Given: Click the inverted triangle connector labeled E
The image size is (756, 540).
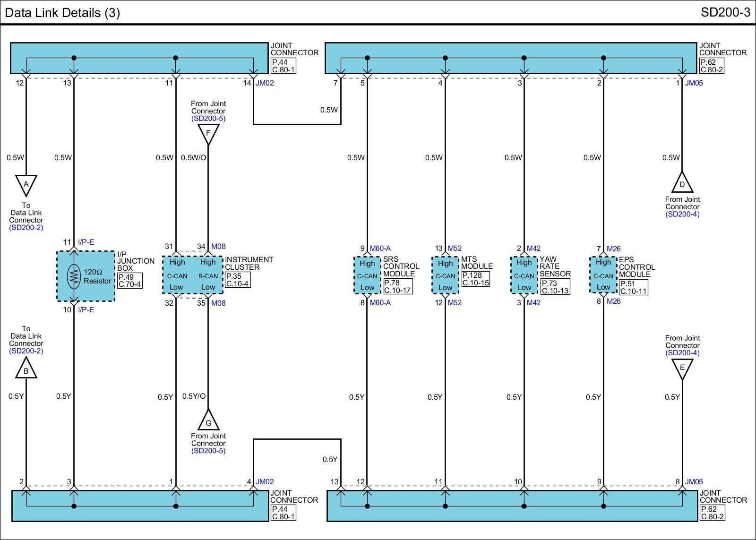Looking at the screenshot, I should pos(682,368).
